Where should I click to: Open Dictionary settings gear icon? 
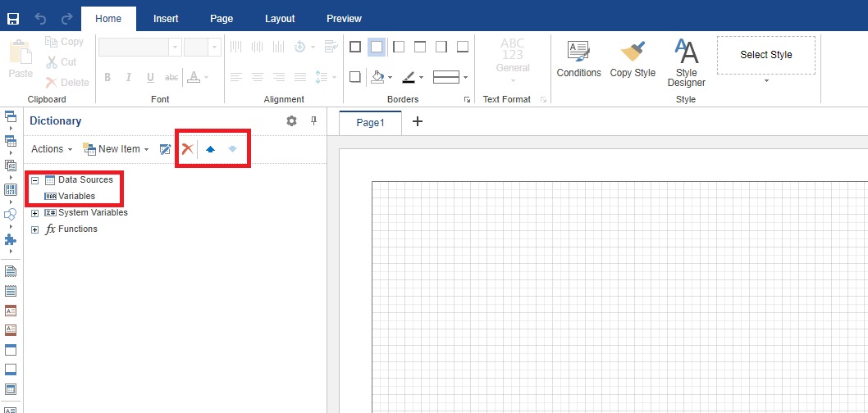pos(292,121)
